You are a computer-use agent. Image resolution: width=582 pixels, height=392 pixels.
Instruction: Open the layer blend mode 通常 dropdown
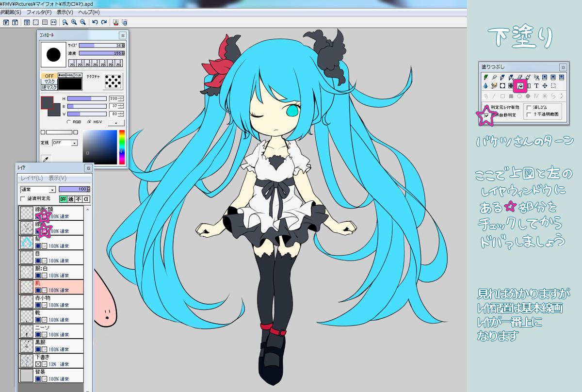click(38, 190)
